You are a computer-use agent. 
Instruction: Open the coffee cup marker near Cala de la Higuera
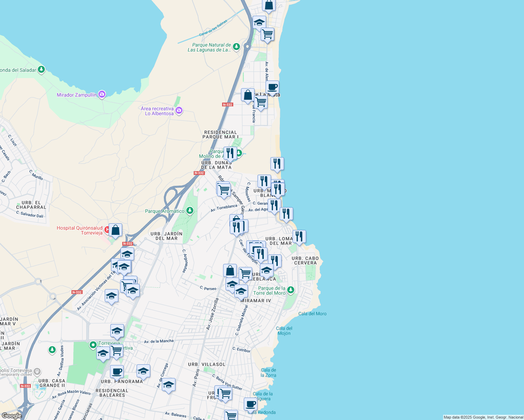250,404
